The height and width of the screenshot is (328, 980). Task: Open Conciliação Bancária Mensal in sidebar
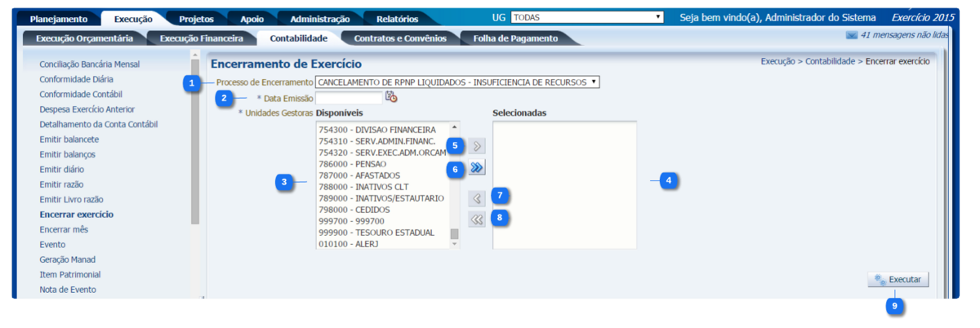89,64
